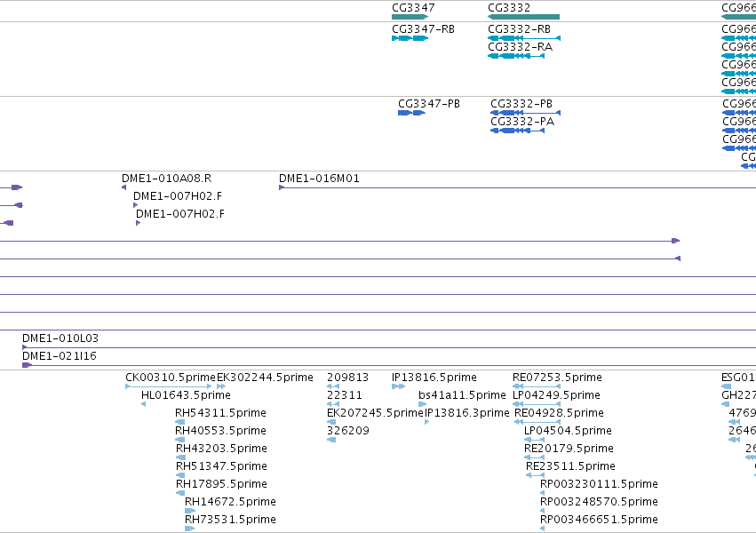Click the CK00310.5prime EST label
The image size is (756, 533).
tap(171, 378)
